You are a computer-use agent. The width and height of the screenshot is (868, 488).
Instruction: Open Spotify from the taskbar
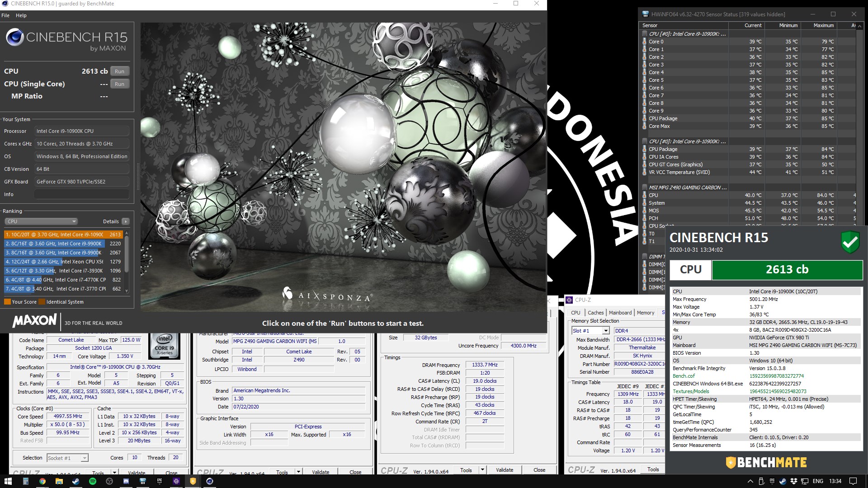click(92, 481)
